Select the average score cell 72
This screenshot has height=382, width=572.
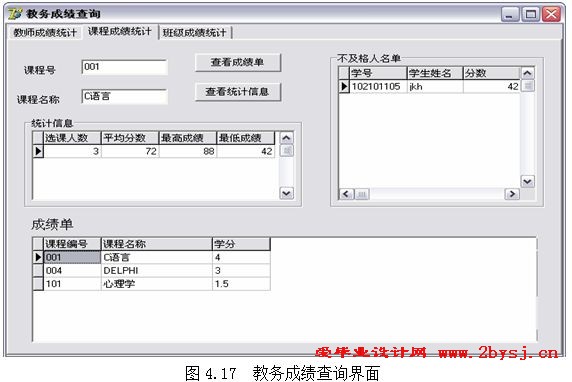point(130,151)
